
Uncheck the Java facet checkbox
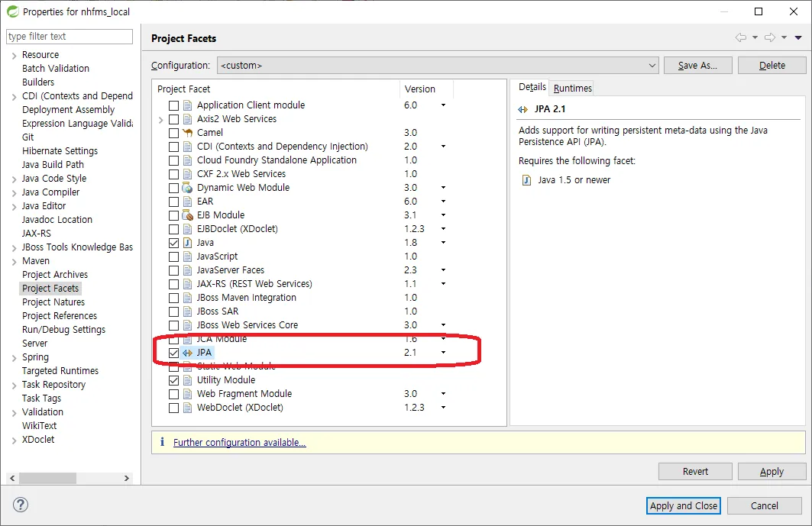coord(174,243)
